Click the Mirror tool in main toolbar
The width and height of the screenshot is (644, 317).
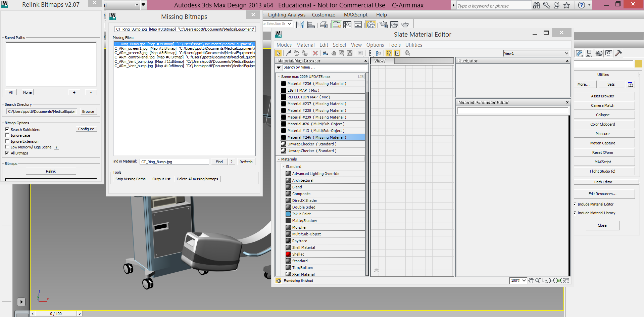300,25
